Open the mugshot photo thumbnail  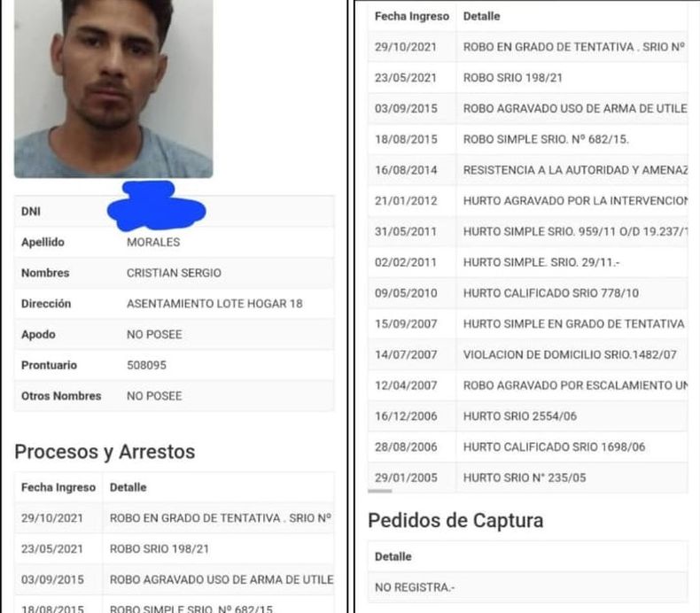point(113,89)
